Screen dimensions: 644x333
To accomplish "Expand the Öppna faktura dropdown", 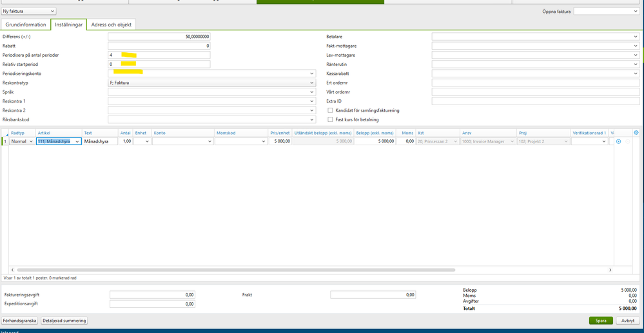I will point(606,11).
